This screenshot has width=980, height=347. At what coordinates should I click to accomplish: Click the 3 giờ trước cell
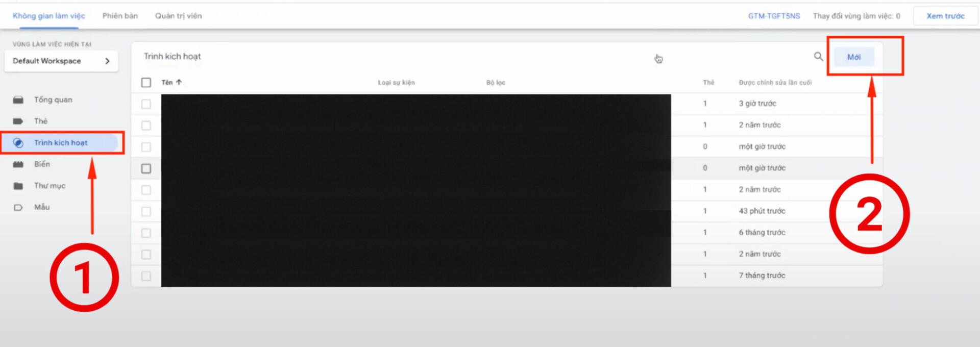coord(757,104)
